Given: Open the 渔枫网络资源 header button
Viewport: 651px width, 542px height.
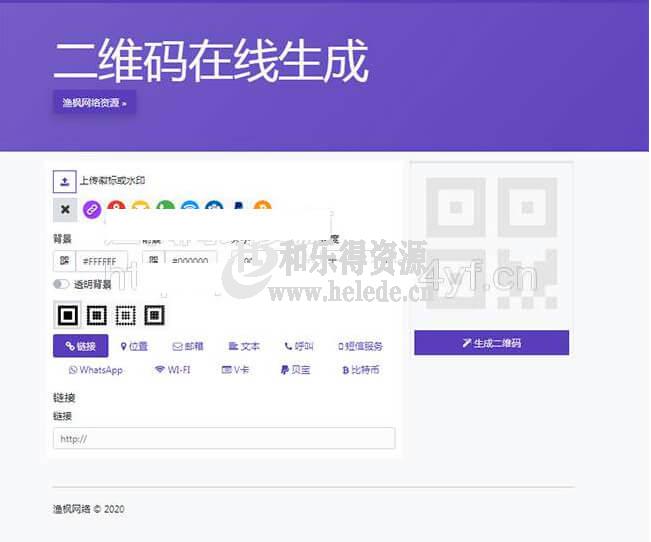Looking at the screenshot, I should (94, 103).
